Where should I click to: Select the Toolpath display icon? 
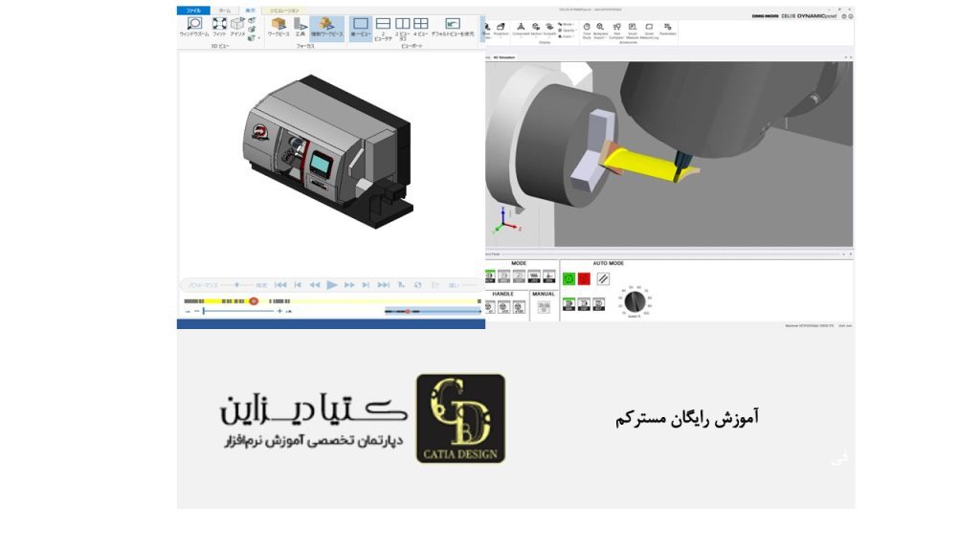549,28
